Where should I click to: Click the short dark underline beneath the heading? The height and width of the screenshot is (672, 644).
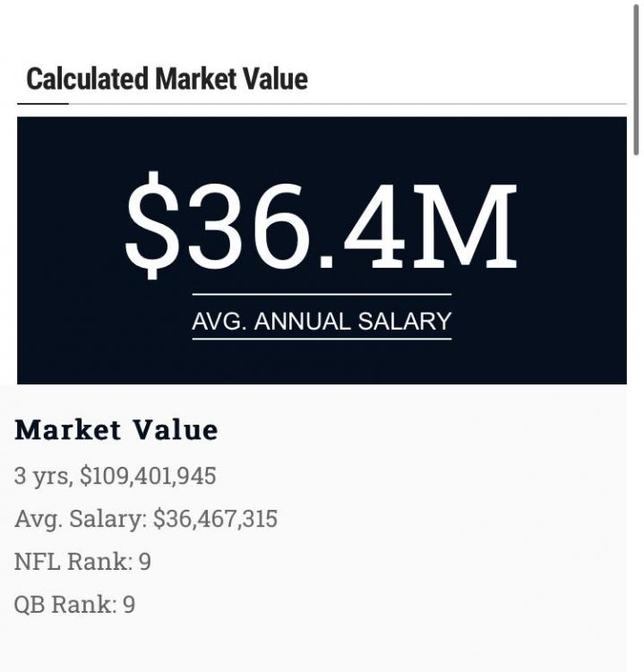tap(43, 104)
